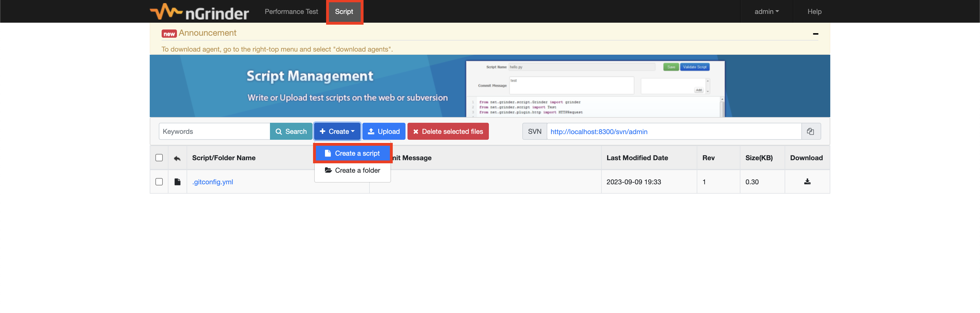
Task: Check the .gitconfig.yml row checkbox
Action: tap(159, 182)
